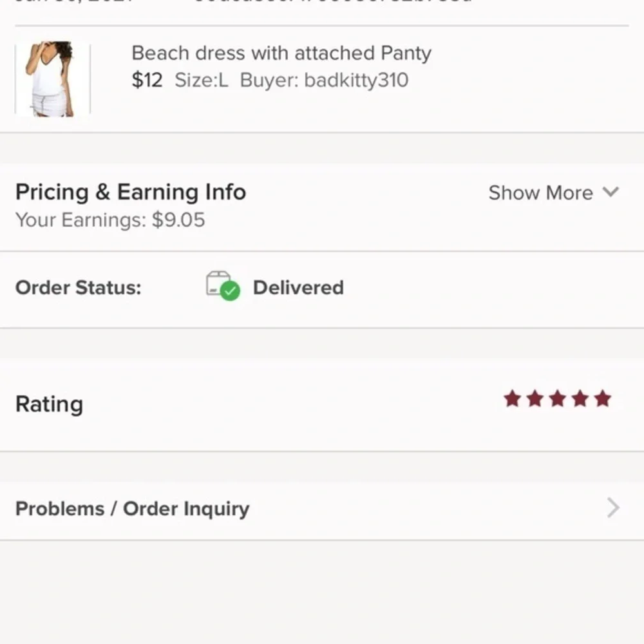Viewport: 644px width, 644px height.
Task: Click the Beach dress listing title
Action: (x=281, y=53)
